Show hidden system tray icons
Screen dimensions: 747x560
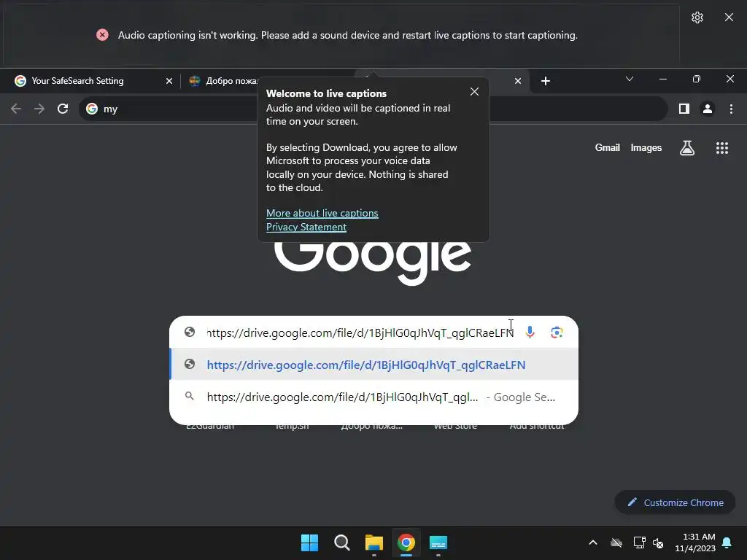coord(593,542)
